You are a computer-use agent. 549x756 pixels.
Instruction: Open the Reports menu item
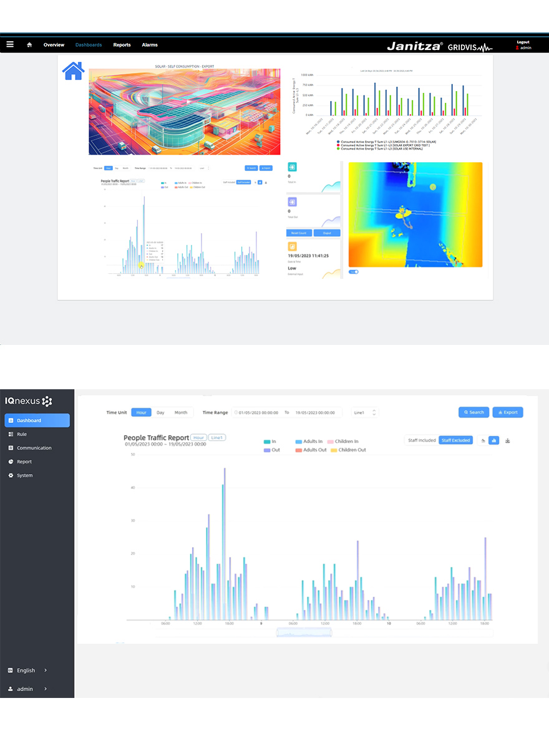click(x=122, y=45)
